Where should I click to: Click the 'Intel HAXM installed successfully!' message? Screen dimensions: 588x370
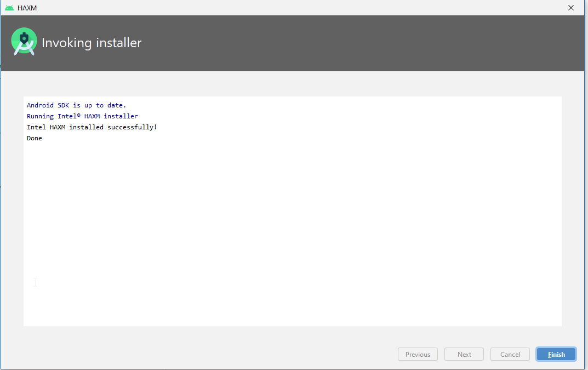coord(92,127)
